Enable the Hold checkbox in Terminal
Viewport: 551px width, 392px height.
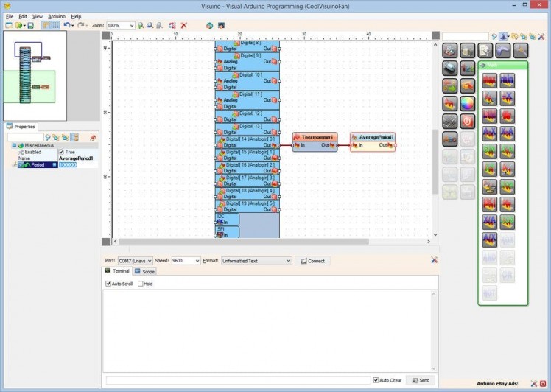coord(141,284)
